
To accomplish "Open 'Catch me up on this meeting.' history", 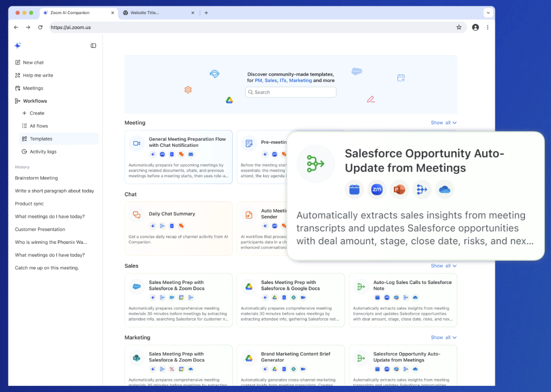I will click(x=47, y=268).
